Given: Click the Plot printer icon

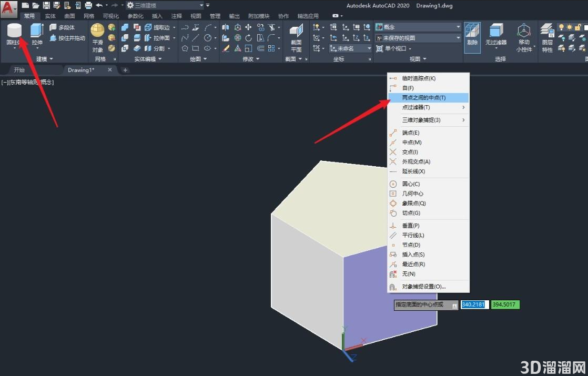Looking at the screenshot, I should pos(88,5).
